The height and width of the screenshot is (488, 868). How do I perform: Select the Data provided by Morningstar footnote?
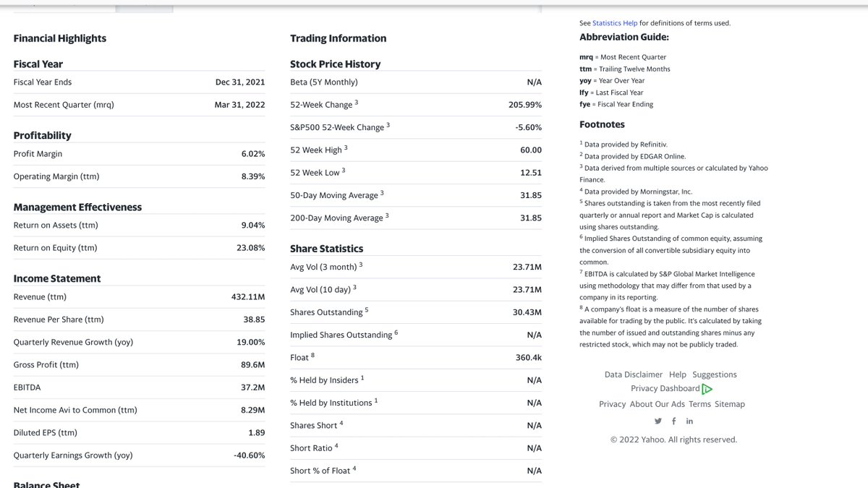point(636,192)
